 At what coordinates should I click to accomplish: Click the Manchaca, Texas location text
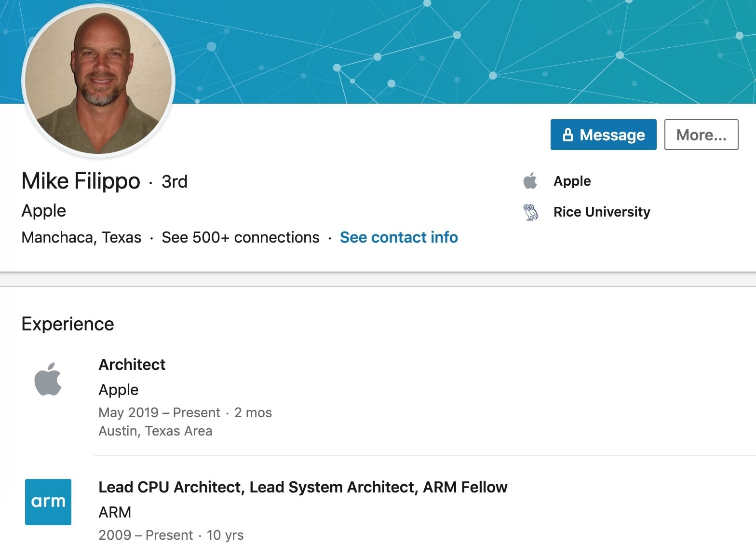click(x=81, y=237)
